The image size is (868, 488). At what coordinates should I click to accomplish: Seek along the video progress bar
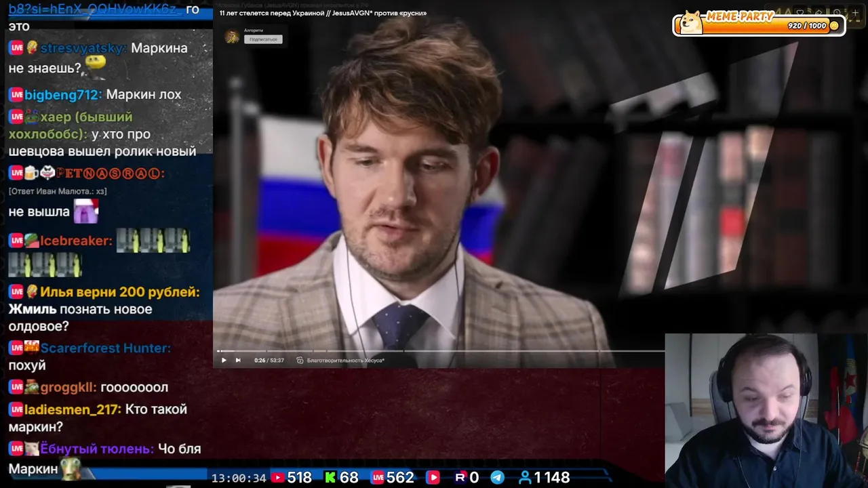click(439, 351)
